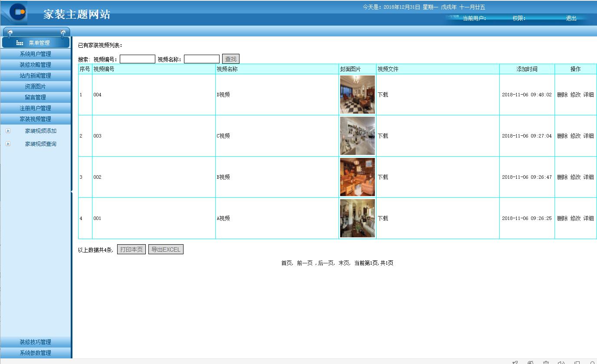Click the 添加时间 column header
The height and width of the screenshot is (364, 597).
click(x=527, y=69)
